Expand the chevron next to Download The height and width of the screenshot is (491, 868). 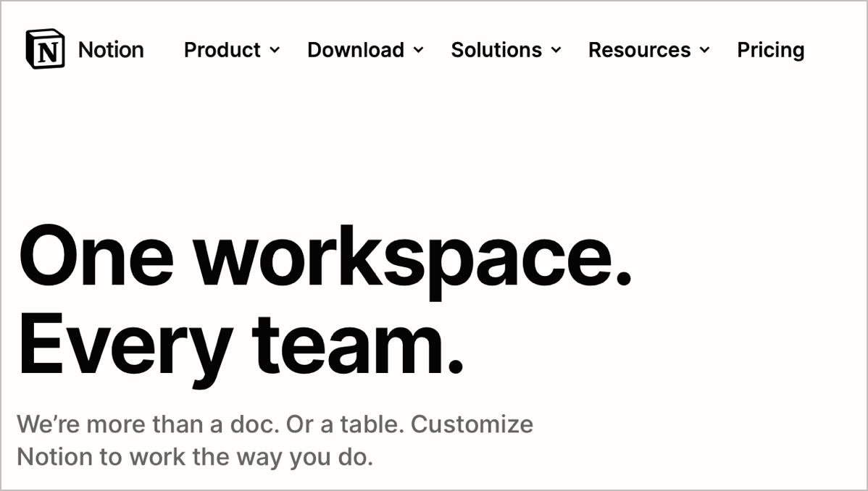(x=418, y=51)
